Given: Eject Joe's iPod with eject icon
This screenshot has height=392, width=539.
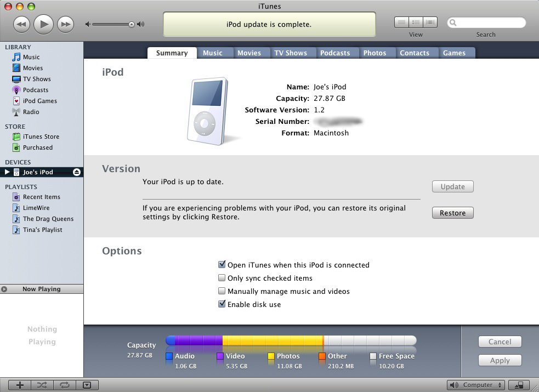Looking at the screenshot, I should pyautogui.click(x=77, y=172).
